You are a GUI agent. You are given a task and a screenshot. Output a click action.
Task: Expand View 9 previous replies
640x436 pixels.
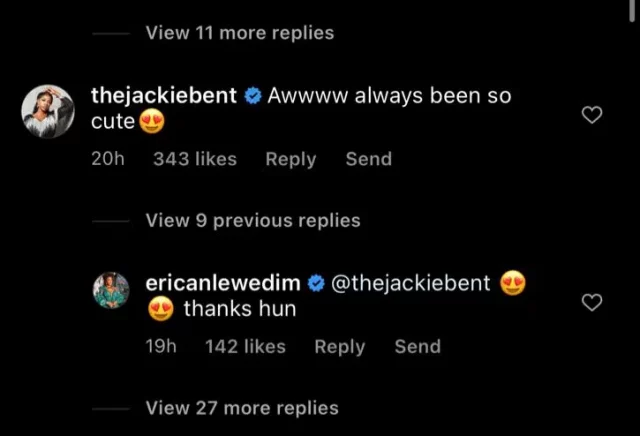click(252, 220)
